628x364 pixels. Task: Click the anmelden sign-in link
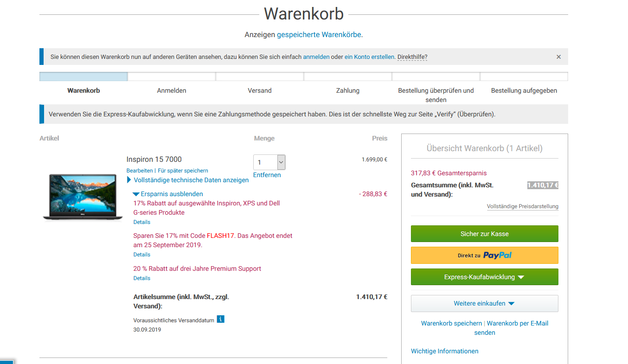click(x=316, y=57)
